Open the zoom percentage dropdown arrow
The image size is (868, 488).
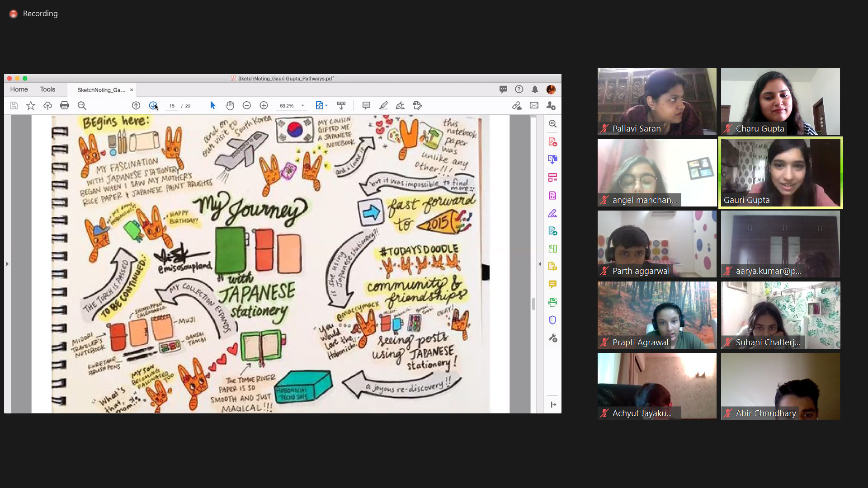302,106
